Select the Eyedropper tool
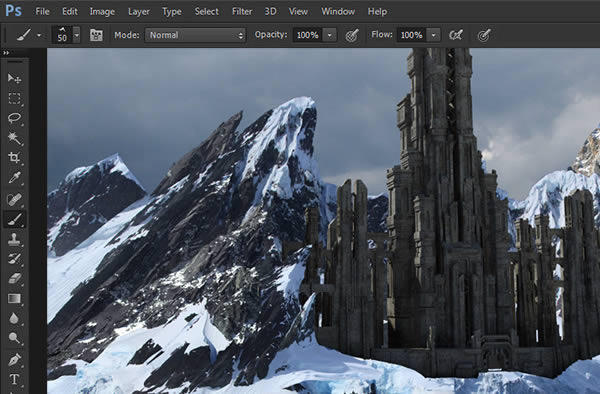 coord(14,178)
